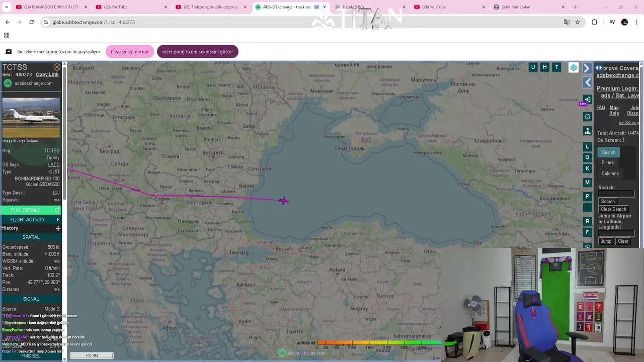Screen dimensions: 644x362
Task: Click the Jump button
Action: click(606, 241)
